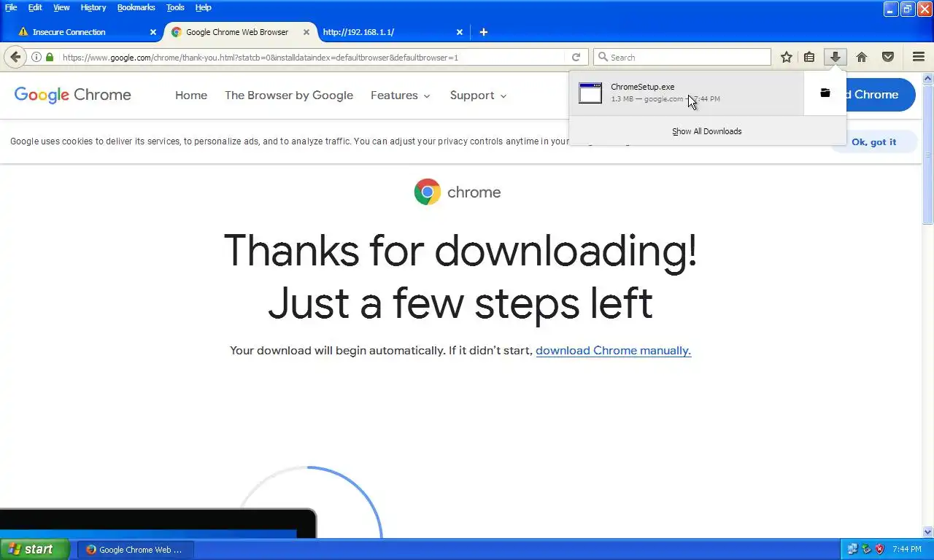Click Show All Downloads
Viewport: 934px width, 560px height.
pyautogui.click(x=707, y=131)
